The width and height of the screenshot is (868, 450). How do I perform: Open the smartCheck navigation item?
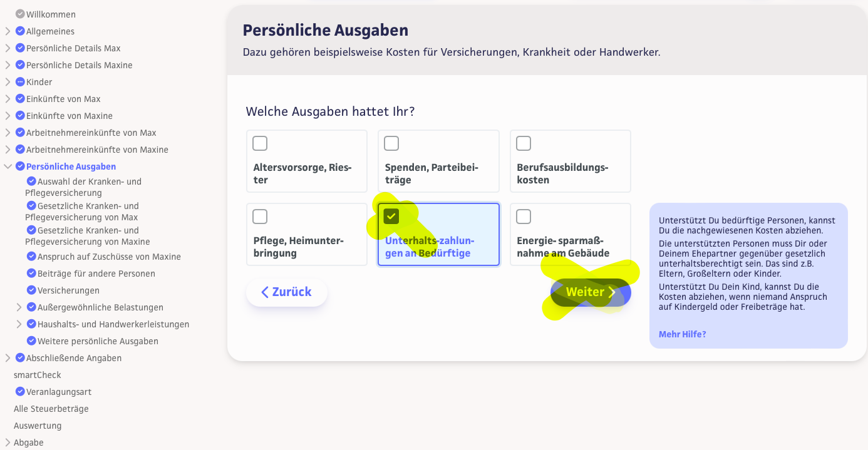[38, 375]
